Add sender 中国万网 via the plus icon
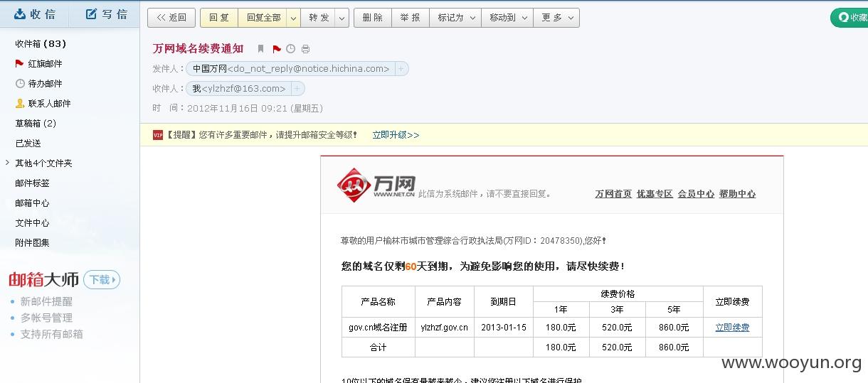The image size is (868, 383). (x=401, y=69)
